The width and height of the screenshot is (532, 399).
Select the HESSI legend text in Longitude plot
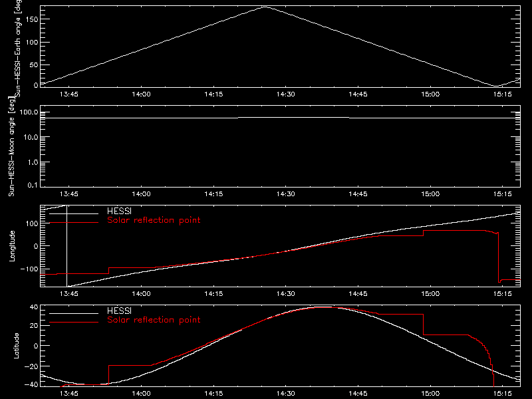point(119,211)
